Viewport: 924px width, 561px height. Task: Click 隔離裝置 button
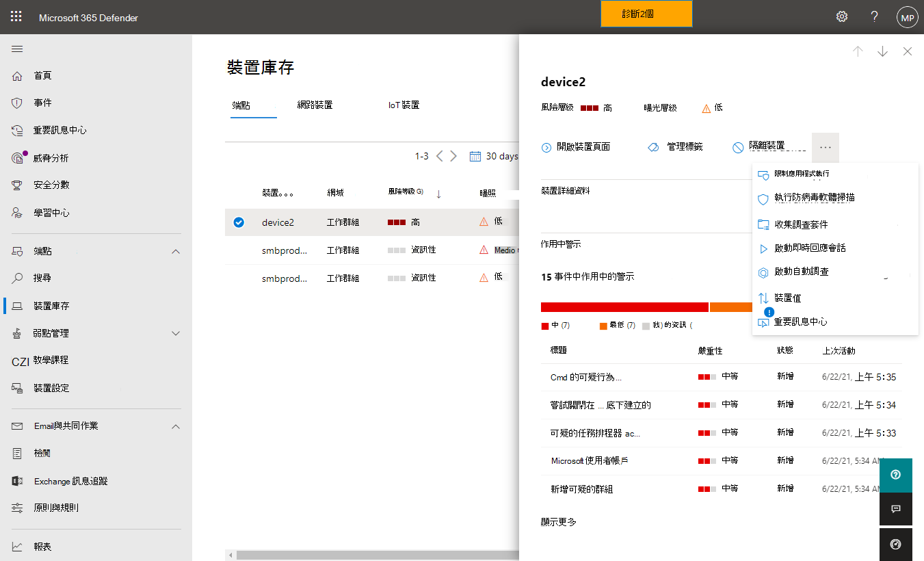tap(758, 146)
